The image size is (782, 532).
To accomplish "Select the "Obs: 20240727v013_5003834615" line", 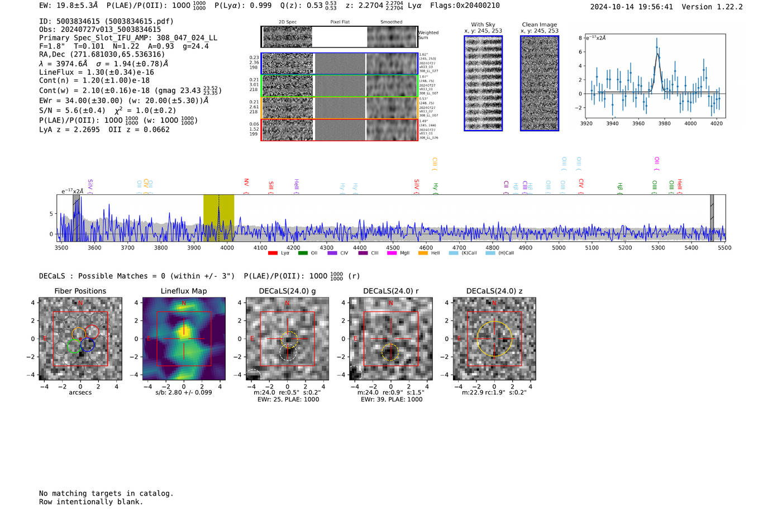I will tap(100, 30).
